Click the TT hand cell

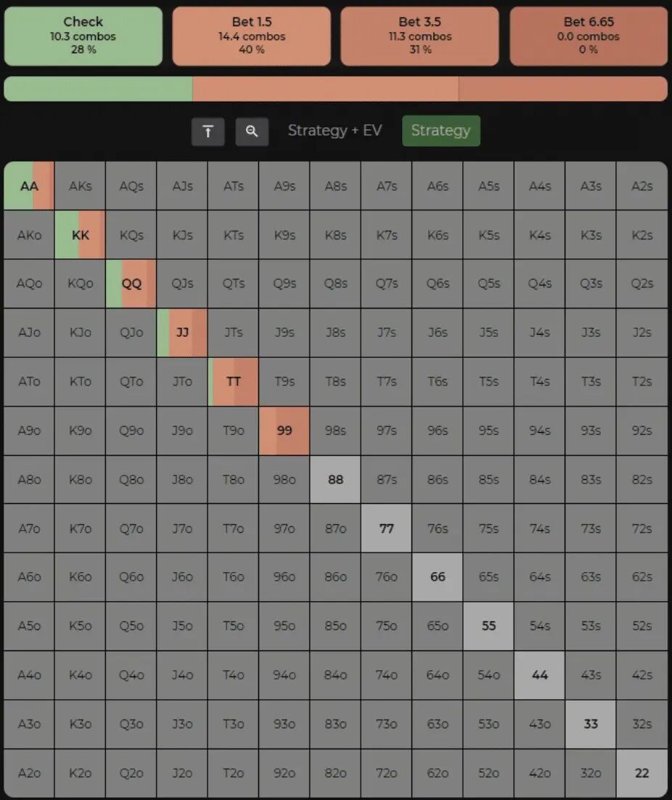pos(233,381)
